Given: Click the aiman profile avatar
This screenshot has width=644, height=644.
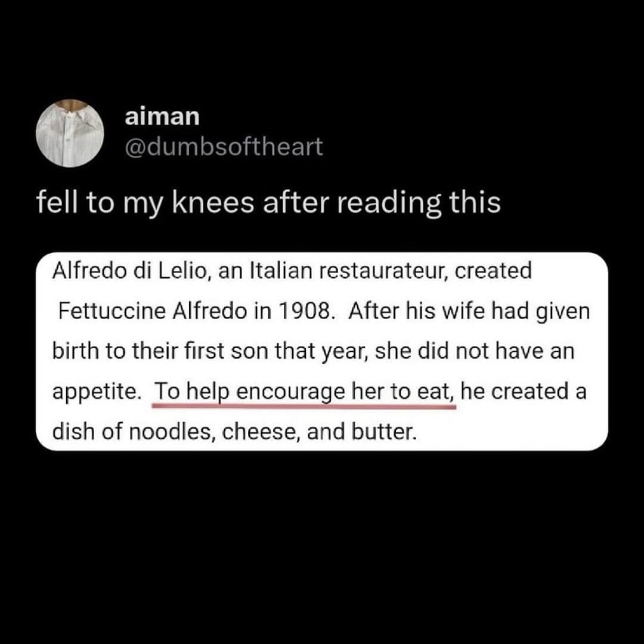Looking at the screenshot, I should (70, 134).
